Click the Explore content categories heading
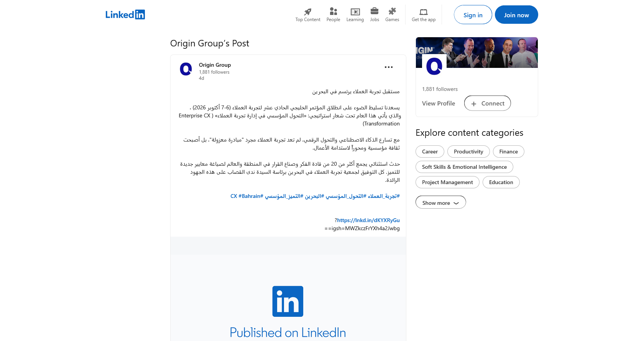Image resolution: width=644 pixels, height=341 pixels. (x=469, y=133)
